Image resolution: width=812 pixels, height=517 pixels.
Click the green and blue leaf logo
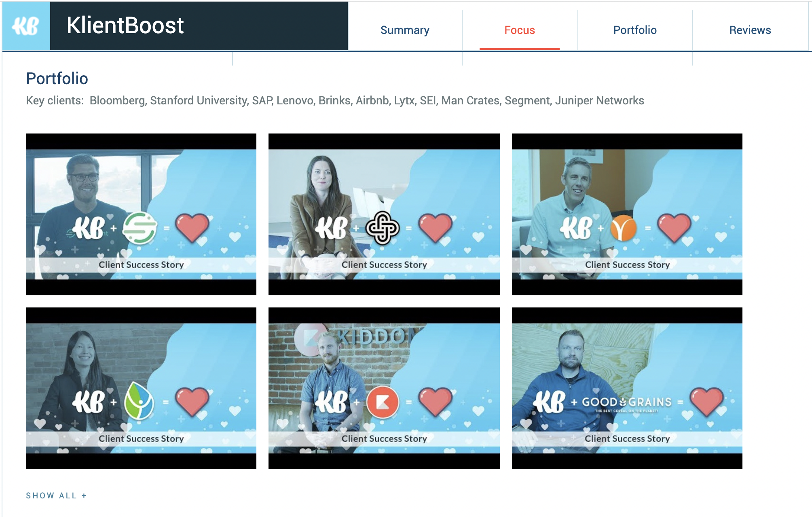pos(139,401)
